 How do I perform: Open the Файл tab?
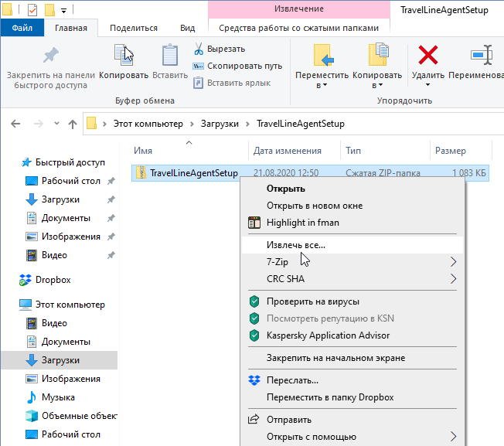click(22, 28)
